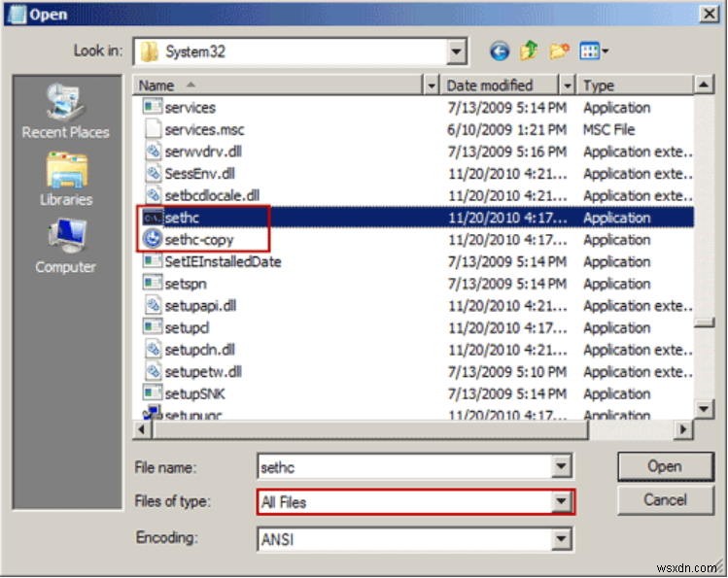Click 7/13/2009 5:10 PM date cell
This screenshot has height=578, width=728.
507,371
